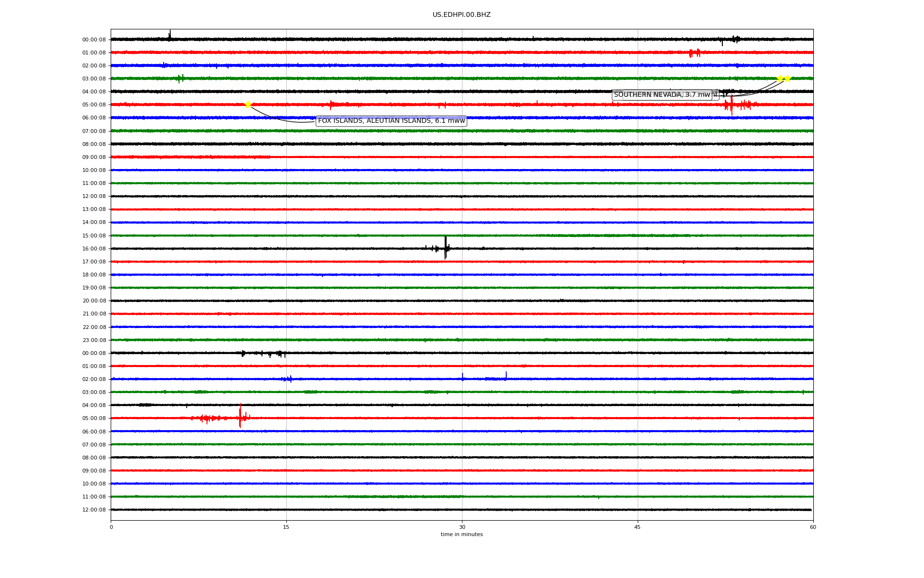Click the 'time in minutes' axis label
This screenshot has width=924, height=578.
pyautogui.click(x=462, y=535)
